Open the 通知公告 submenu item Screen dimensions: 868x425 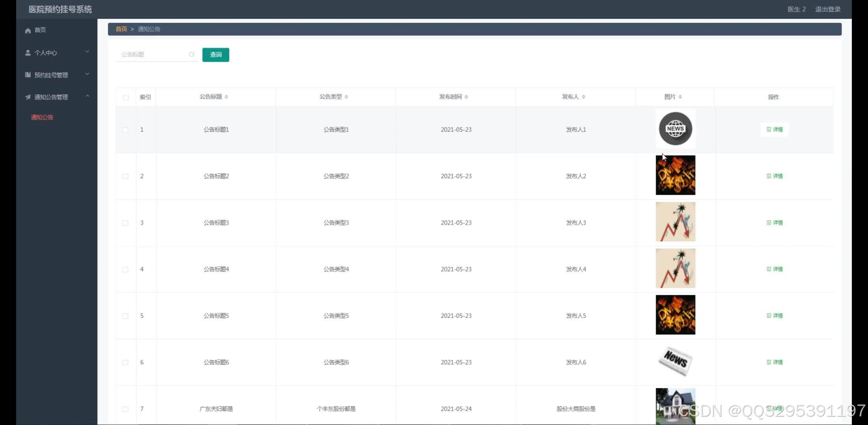pyautogui.click(x=42, y=117)
